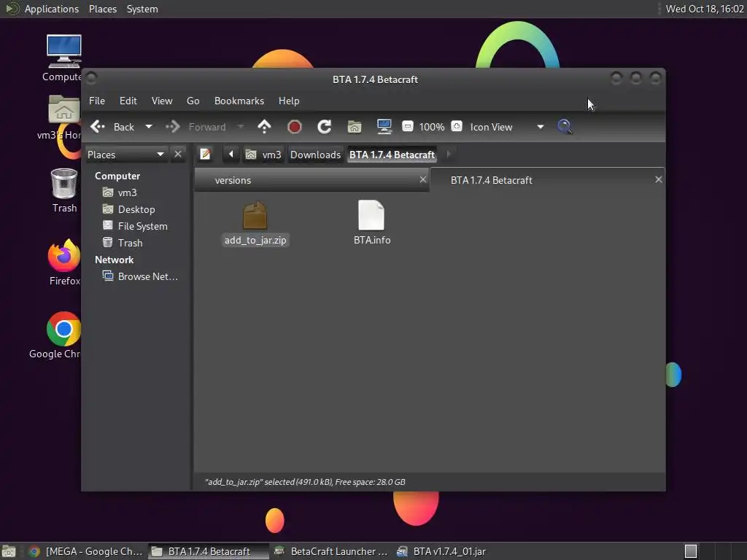Open Desktop in the Places sidebar
Screen dimensions: 747x560
(136, 209)
